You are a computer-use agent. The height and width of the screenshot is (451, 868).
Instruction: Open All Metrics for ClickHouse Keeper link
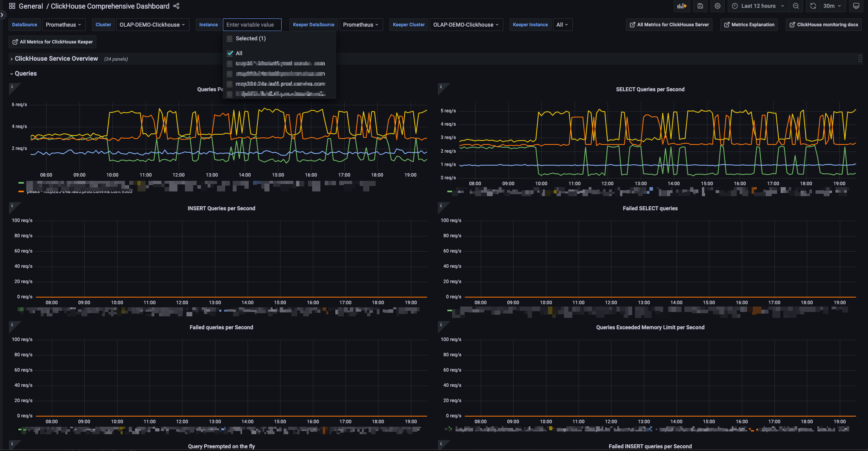(52, 42)
